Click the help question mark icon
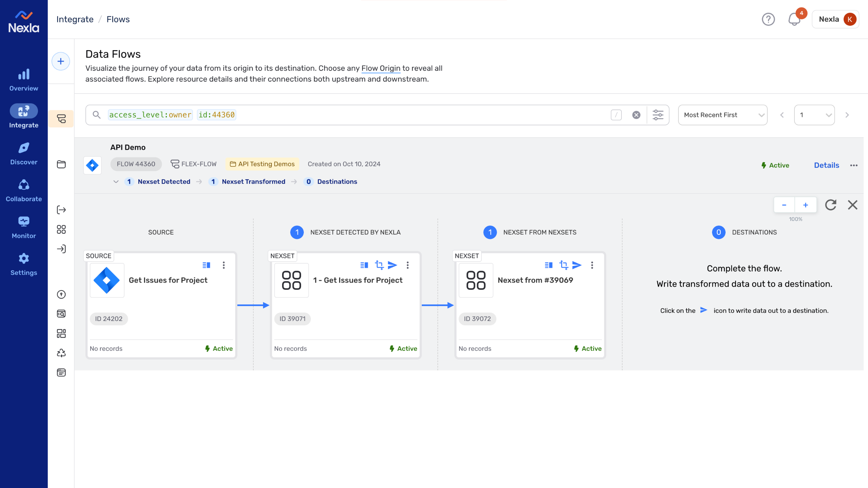Image resolution: width=868 pixels, height=488 pixels. coord(768,19)
